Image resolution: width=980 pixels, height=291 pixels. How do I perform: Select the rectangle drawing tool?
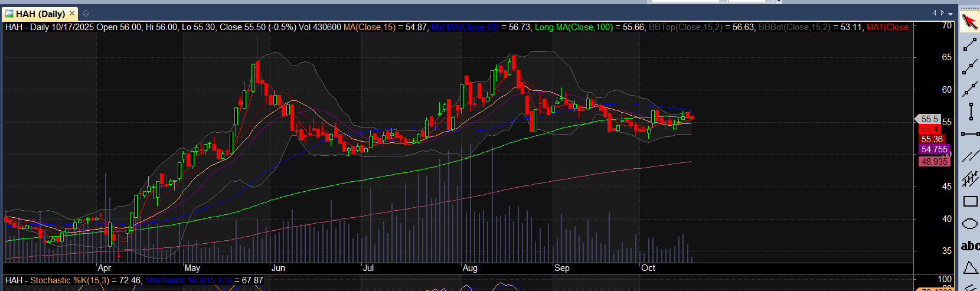(x=969, y=201)
